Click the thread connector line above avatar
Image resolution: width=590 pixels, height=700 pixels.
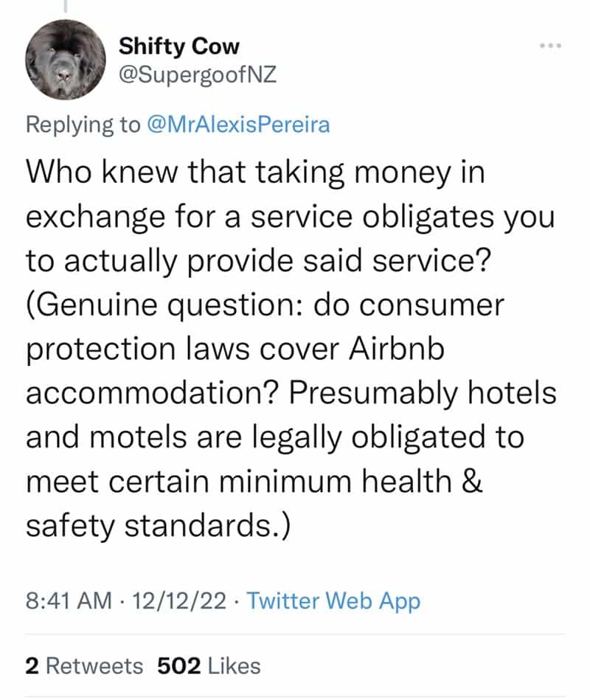[66, 6]
